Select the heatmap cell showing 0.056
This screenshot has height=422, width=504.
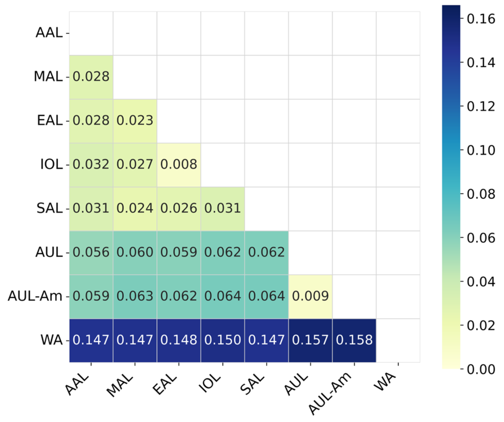(91, 252)
